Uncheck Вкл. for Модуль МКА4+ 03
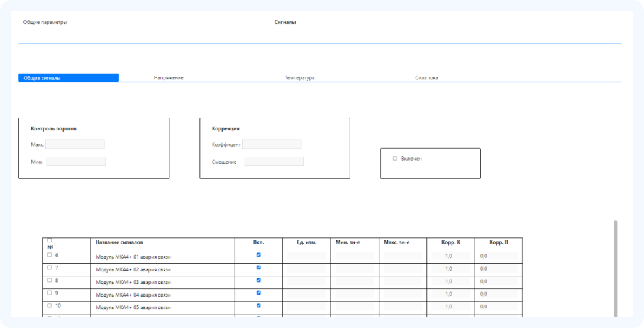This screenshot has height=328, width=644. pos(258,280)
